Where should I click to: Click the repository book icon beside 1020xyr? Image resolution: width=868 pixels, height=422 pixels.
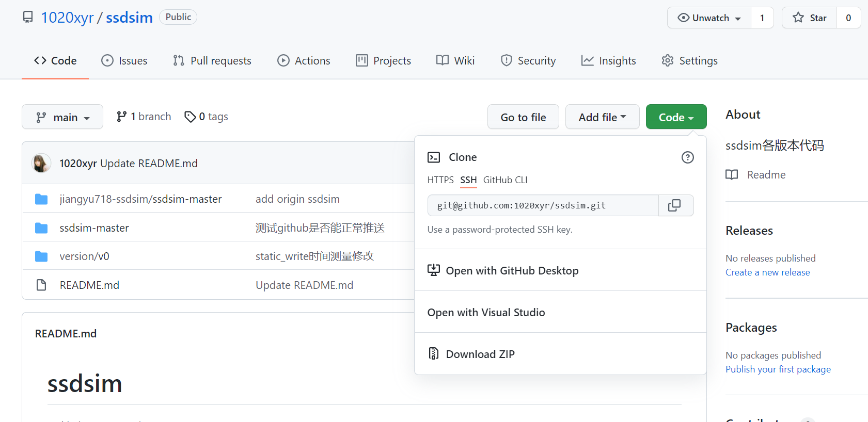click(x=28, y=18)
